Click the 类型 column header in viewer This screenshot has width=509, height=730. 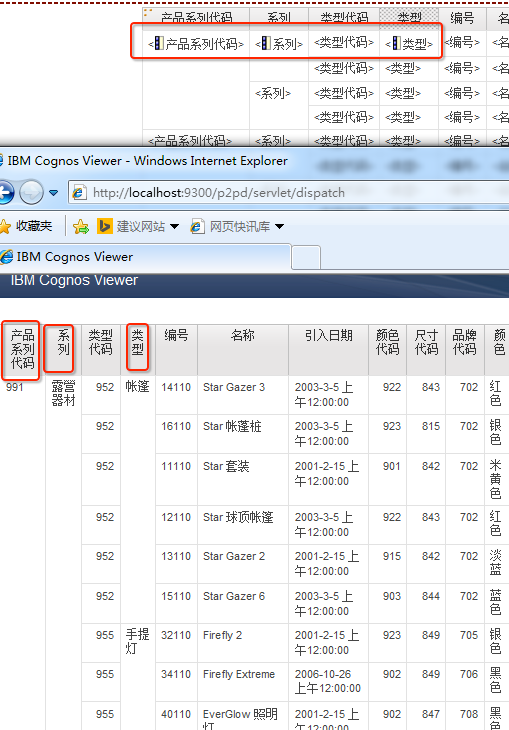(x=137, y=350)
